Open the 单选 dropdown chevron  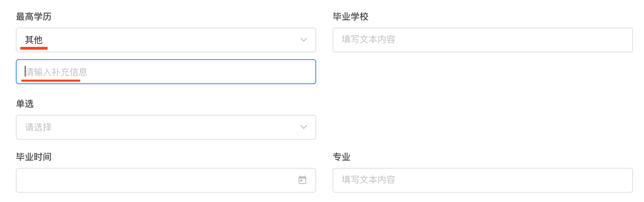[x=303, y=127]
